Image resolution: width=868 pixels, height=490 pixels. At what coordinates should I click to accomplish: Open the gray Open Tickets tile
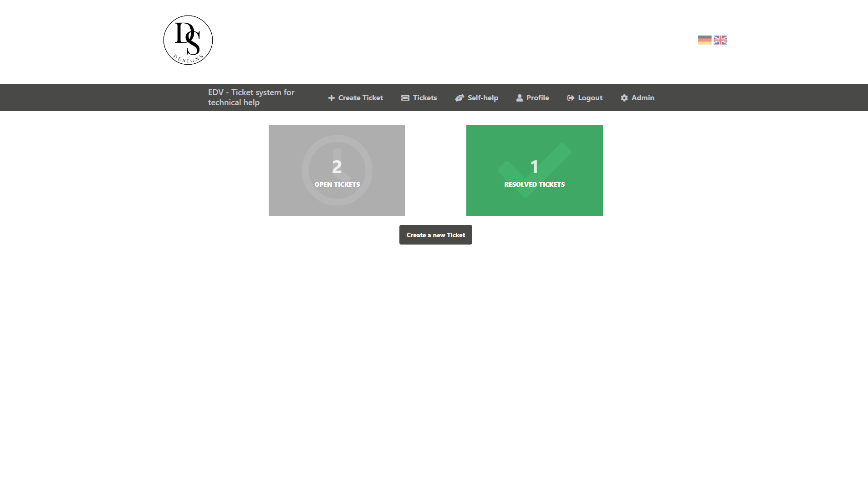337,200
